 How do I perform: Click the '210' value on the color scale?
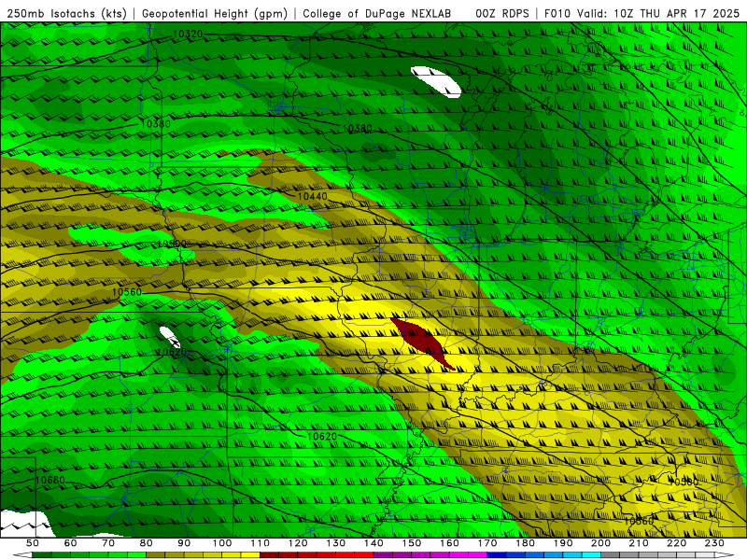click(640, 543)
